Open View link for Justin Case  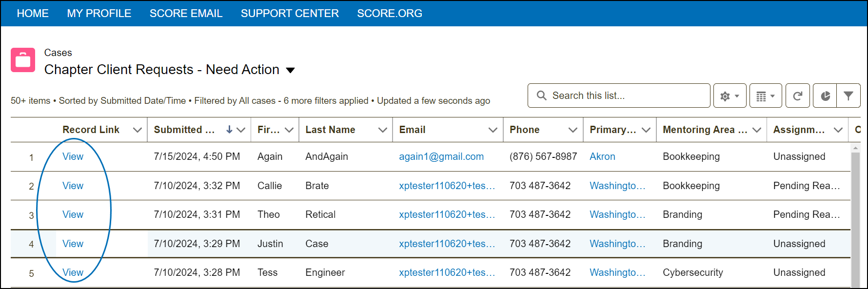coord(73,244)
